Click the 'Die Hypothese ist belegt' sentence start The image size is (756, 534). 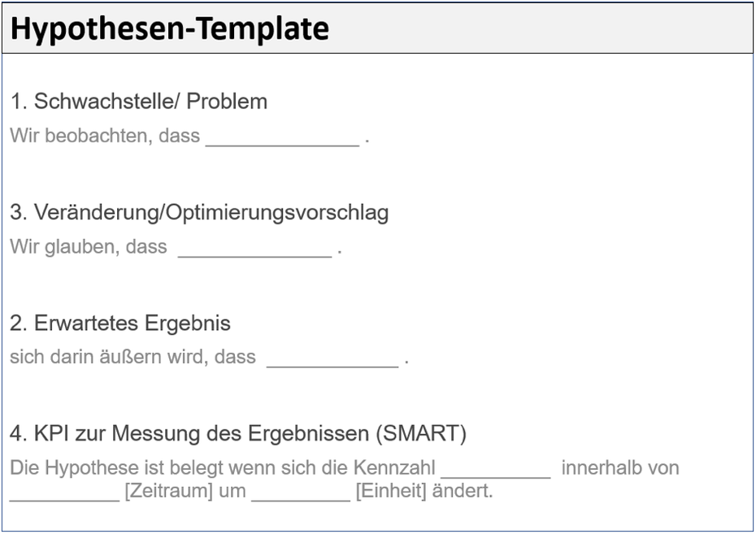117,468
